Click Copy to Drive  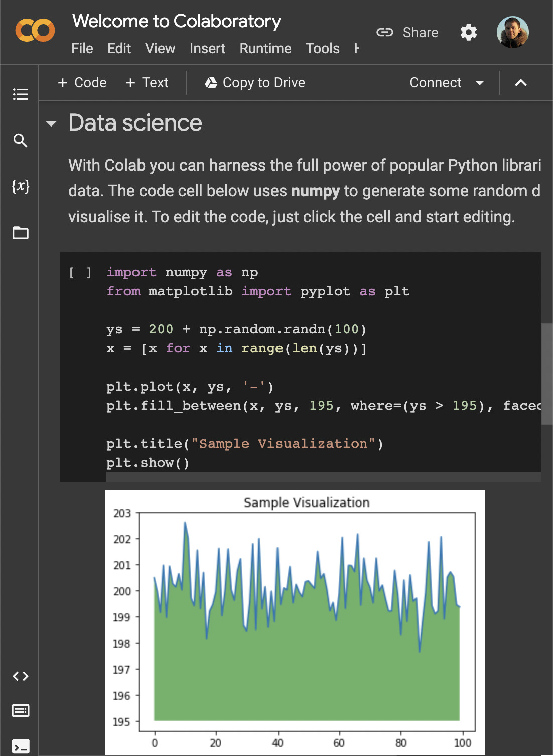(x=254, y=83)
